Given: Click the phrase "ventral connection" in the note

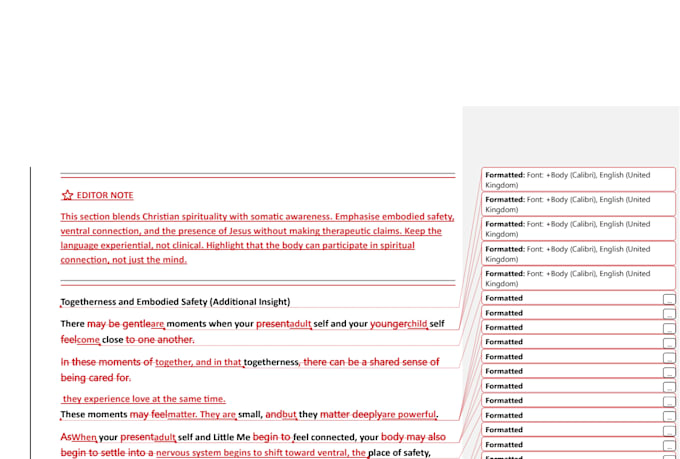Looking at the screenshot, I should click(x=100, y=231).
